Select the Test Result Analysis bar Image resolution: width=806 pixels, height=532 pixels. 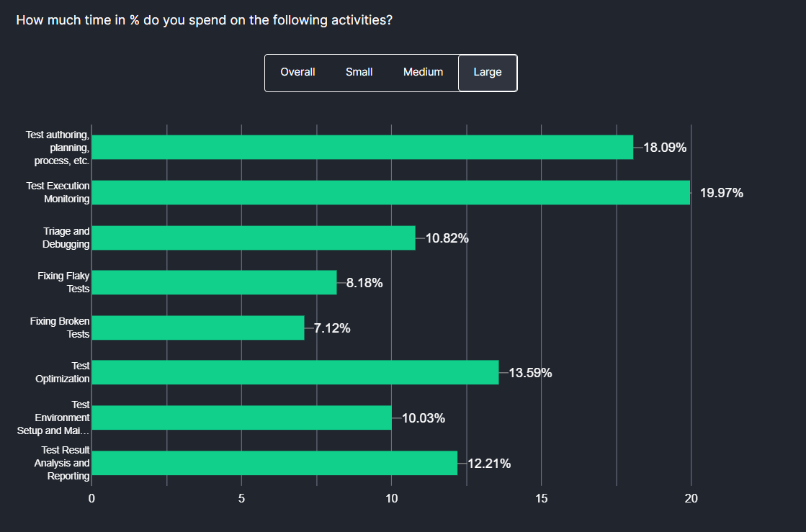(x=274, y=463)
